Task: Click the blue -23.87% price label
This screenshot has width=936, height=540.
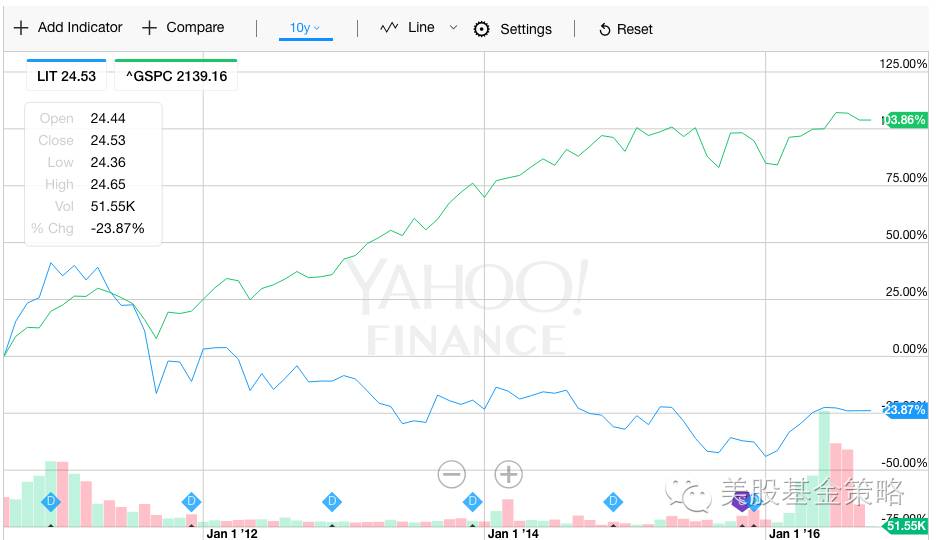Action: pos(905,409)
